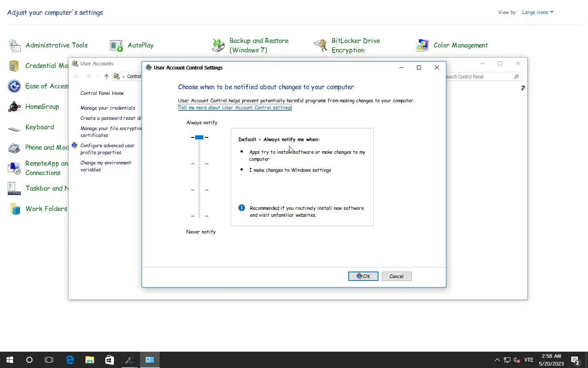Set UAC slider to Never notify notch

tap(199, 216)
